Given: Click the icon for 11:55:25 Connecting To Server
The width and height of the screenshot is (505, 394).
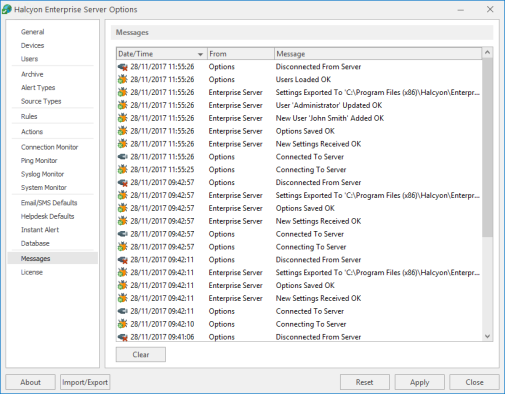Looking at the screenshot, I should (123, 170).
